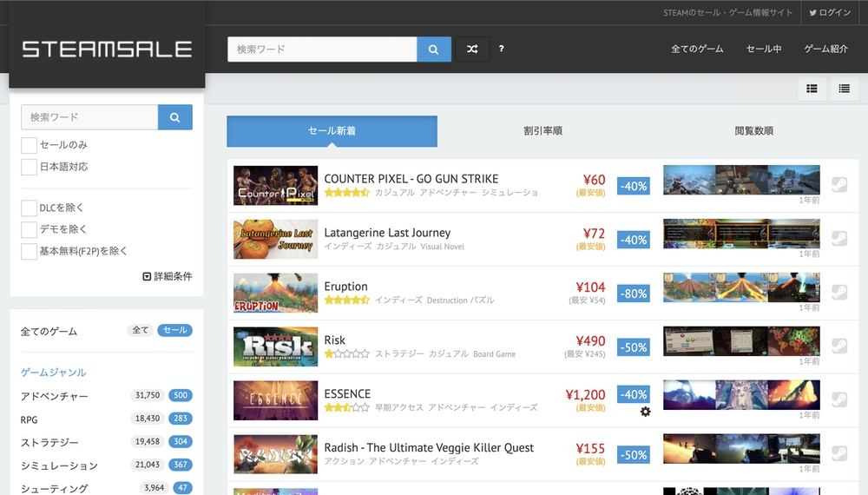Click the shuffle random game icon
This screenshot has width=868, height=495.
click(472, 49)
